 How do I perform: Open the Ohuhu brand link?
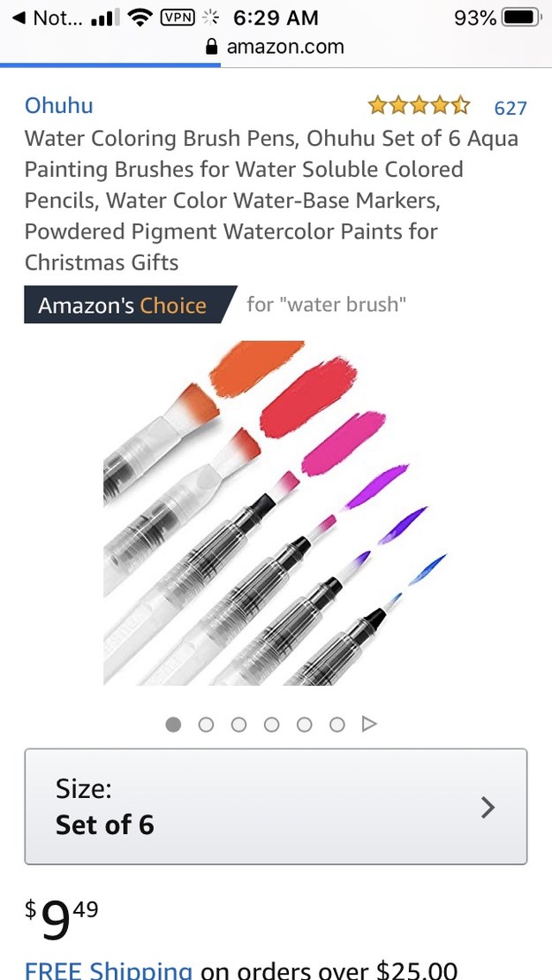point(58,106)
